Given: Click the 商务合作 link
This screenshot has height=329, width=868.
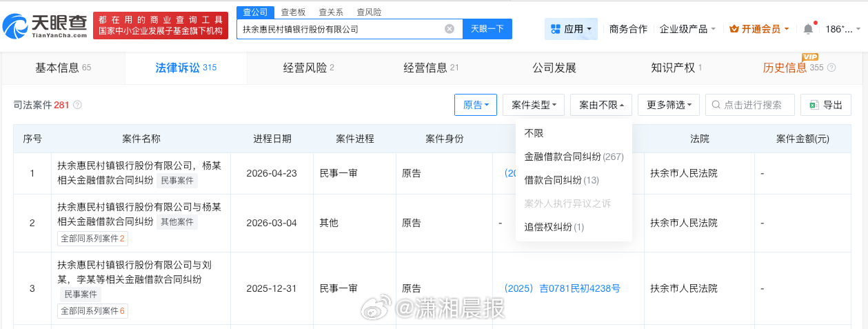Looking at the screenshot, I should (x=628, y=29).
